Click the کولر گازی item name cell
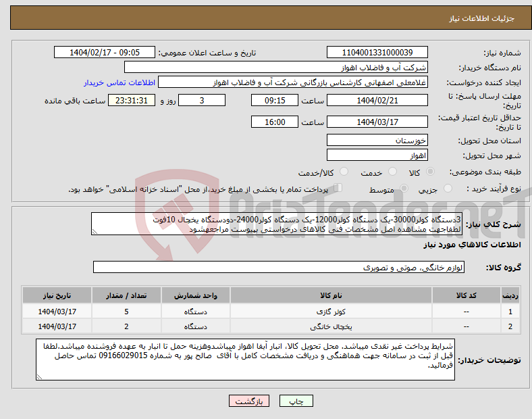Screen dimensions: 532x419 pyautogui.click(x=331, y=312)
